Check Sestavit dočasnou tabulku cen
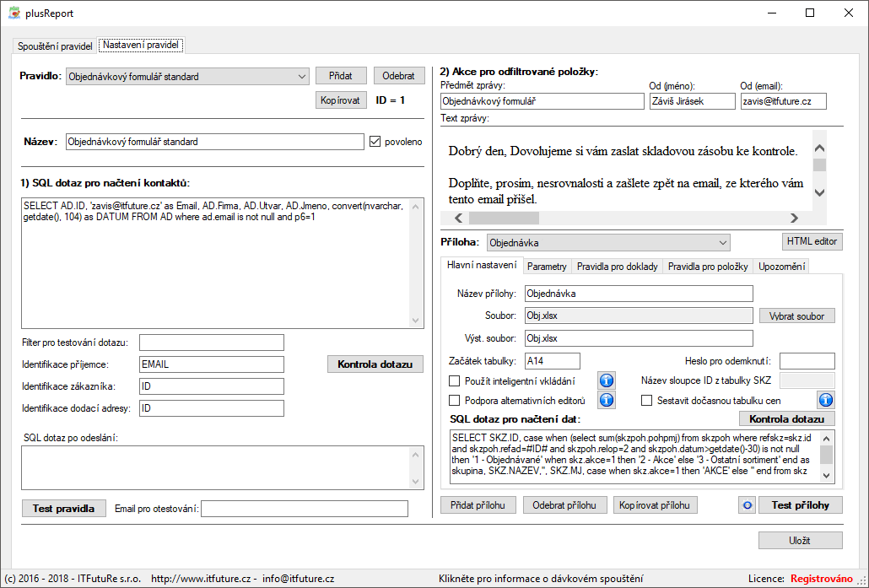 pyautogui.click(x=646, y=400)
